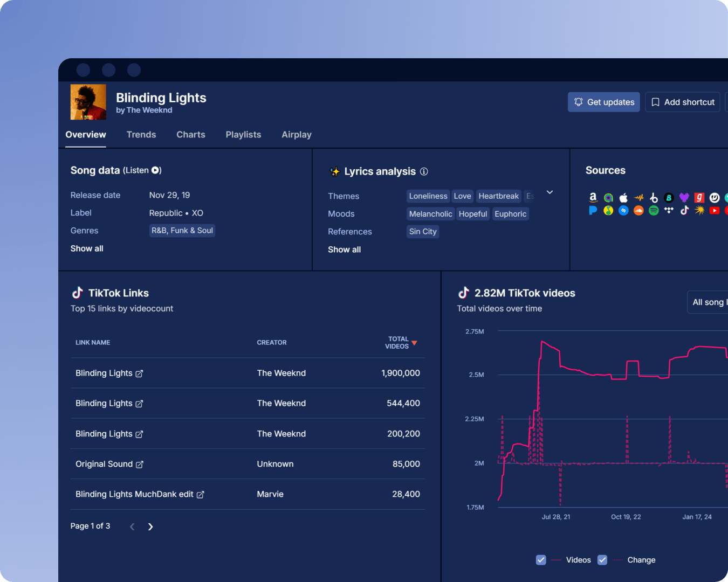728x582 pixels.
Task: Open the MuchDank edit external link icon
Action: point(200,495)
